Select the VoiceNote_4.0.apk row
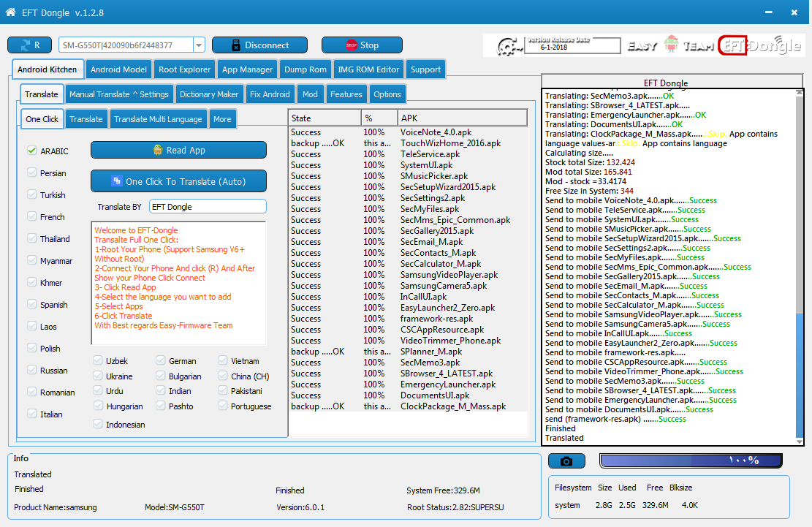The width and height of the screenshot is (812, 527). pyautogui.click(x=408, y=132)
